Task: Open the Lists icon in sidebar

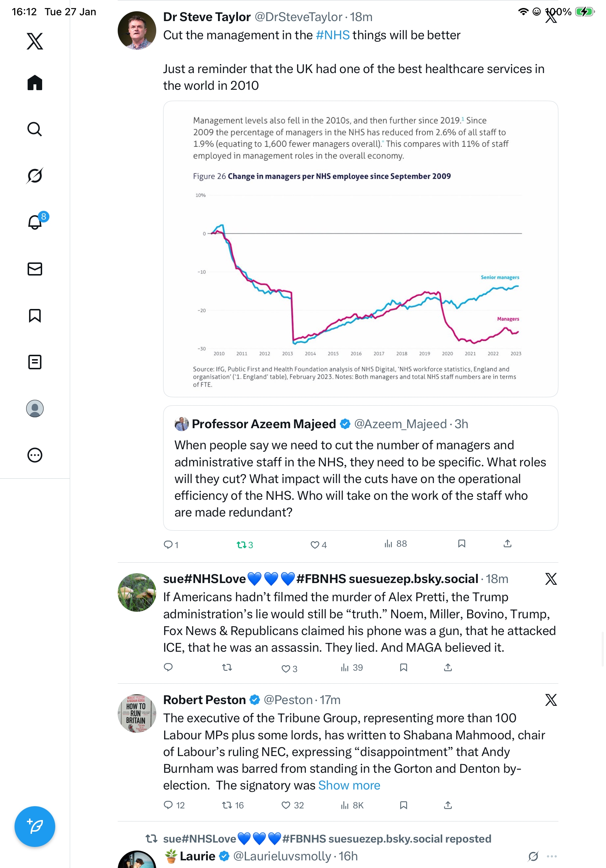Action: pos(35,362)
